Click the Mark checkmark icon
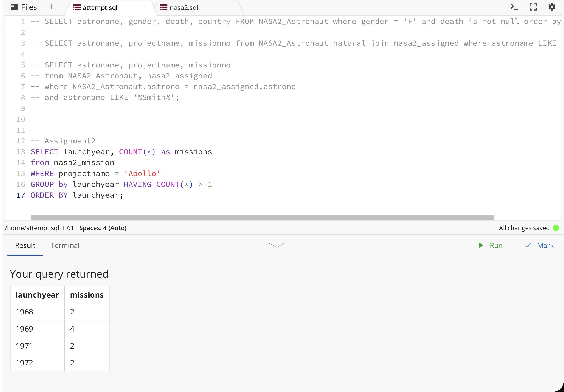This screenshot has width=564, height=392. [x=528, y=245]
